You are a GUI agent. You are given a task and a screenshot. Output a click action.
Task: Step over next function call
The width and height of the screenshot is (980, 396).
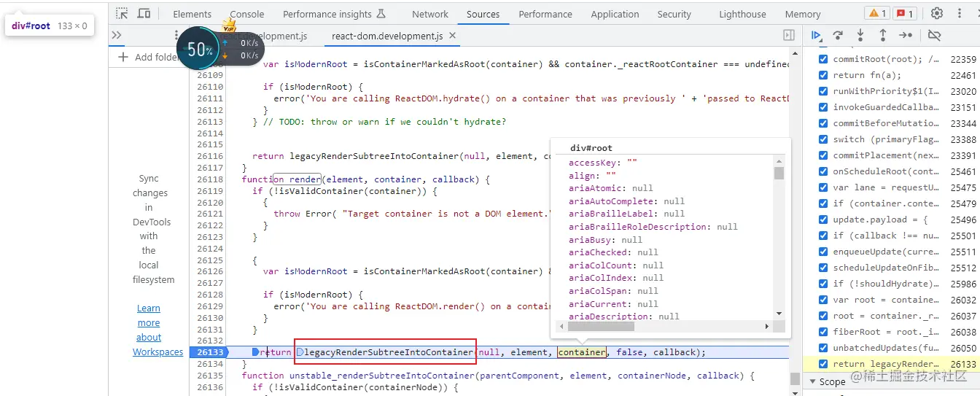(839, 35)
